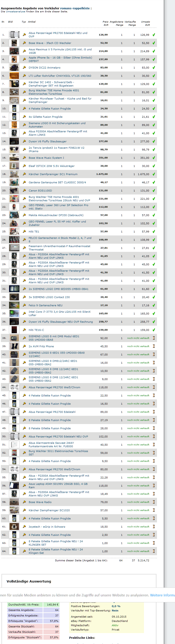Click thumbnail of Intel Core i7-3770
175x644 pixels.
tap(14, 314)
